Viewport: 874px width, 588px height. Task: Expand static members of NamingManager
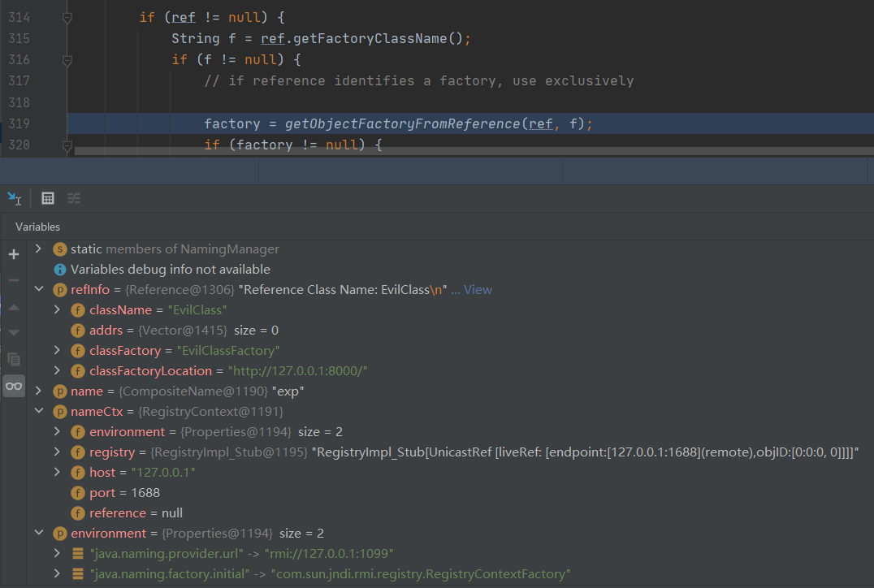coord(38,249)
